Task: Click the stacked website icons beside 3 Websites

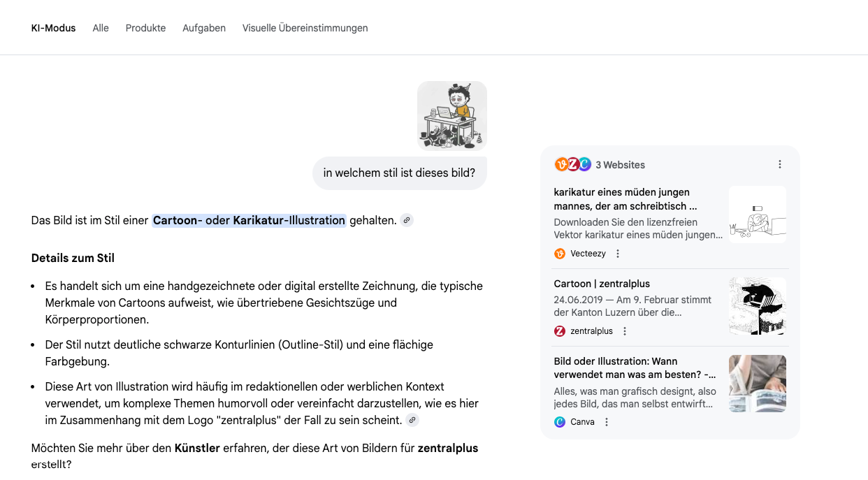Action: [x=572, y=164]
